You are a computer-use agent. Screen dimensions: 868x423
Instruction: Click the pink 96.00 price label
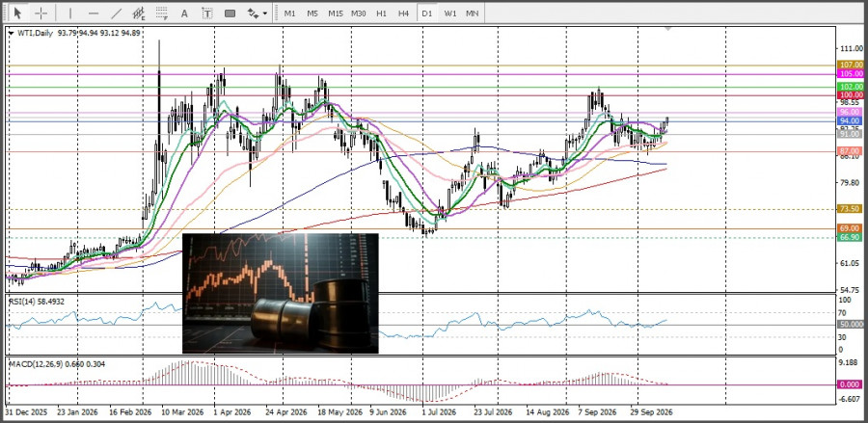point(850,112)
